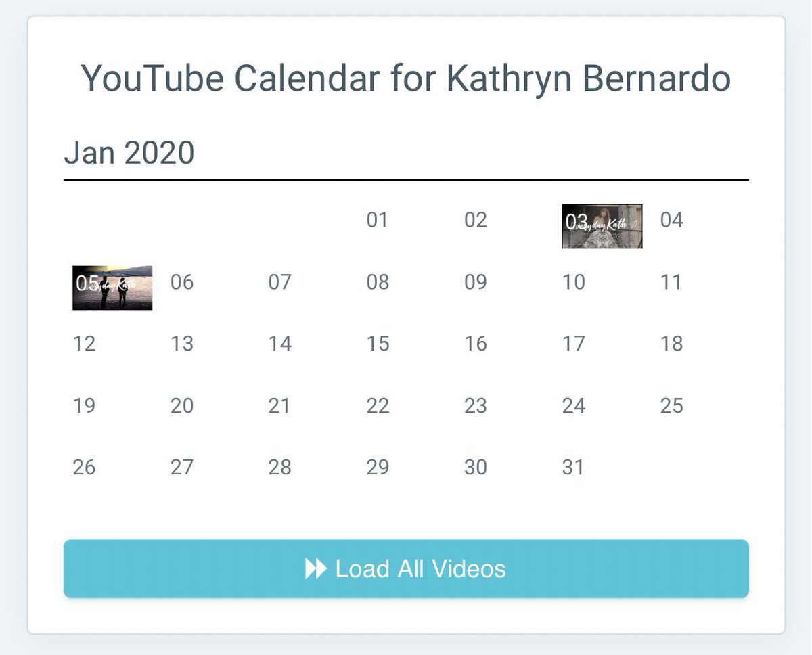The image size is (812, 655).
Task: Select day 28 in the calendar
Action: coord(279,468)
